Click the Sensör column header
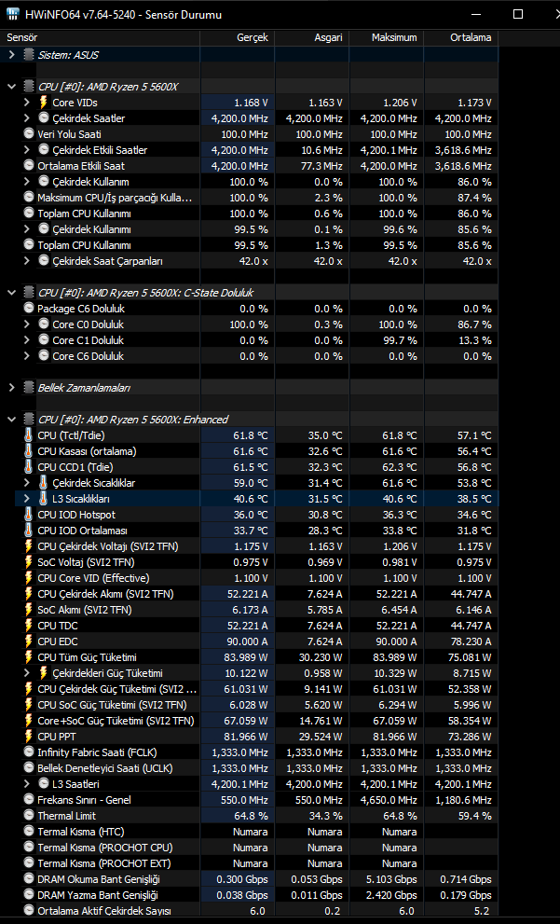Screen dimensions: 560x924 100,37
